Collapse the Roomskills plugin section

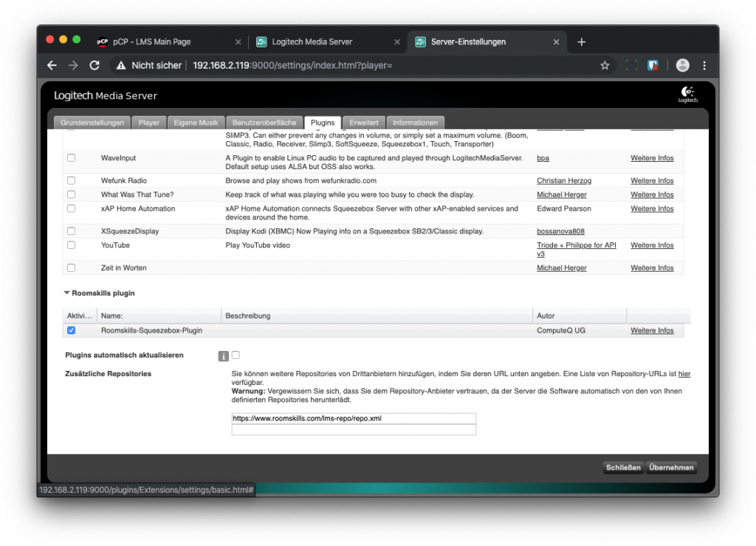click(67, 293)
